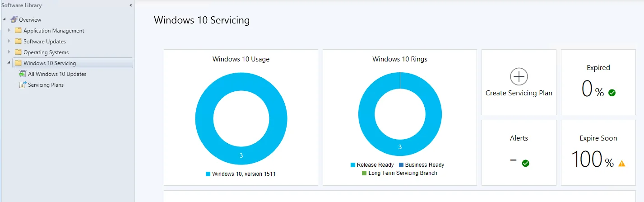Screen dimensions: 644x202
Task: Click the Release Ready legend color swatch
Action: (353, 165)
